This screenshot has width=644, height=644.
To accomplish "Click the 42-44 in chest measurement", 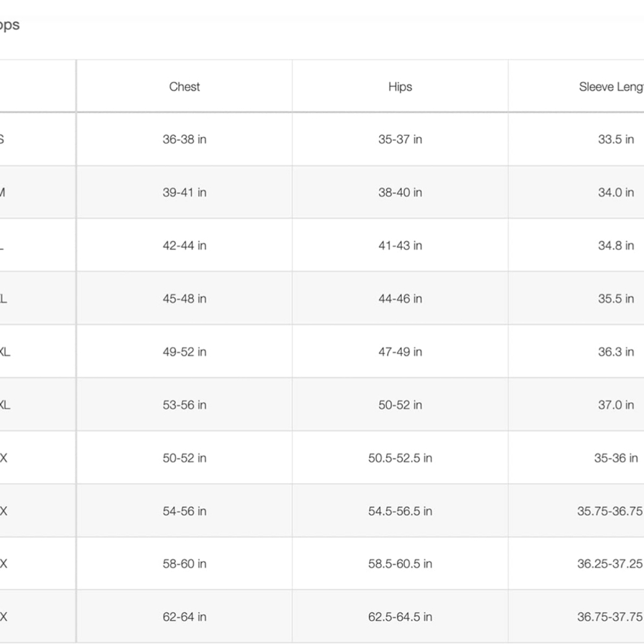I will 184,245.
